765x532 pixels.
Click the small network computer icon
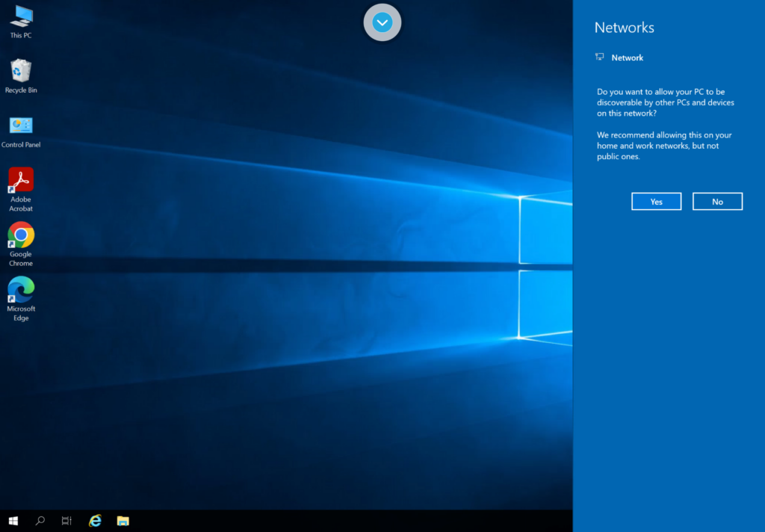[599, 58]
